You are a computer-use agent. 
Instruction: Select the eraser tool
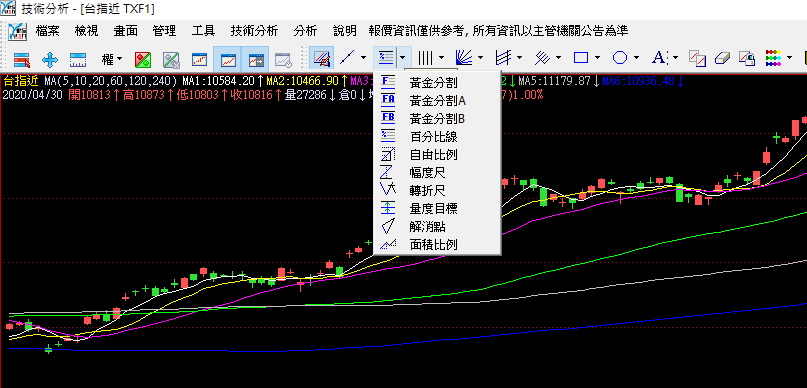pyautogui.click(x=723, y=58)
